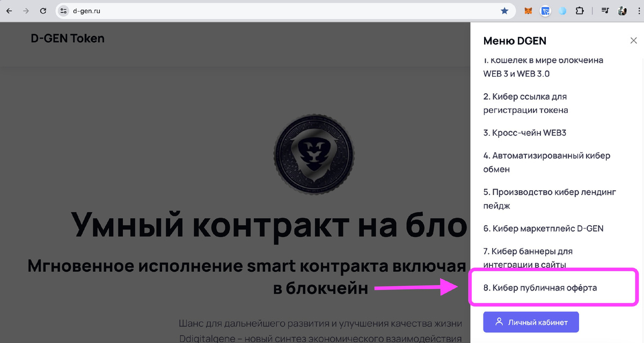
Task: Select 5. Производство кибер лендинг пейдж
Action: point(550,199)
